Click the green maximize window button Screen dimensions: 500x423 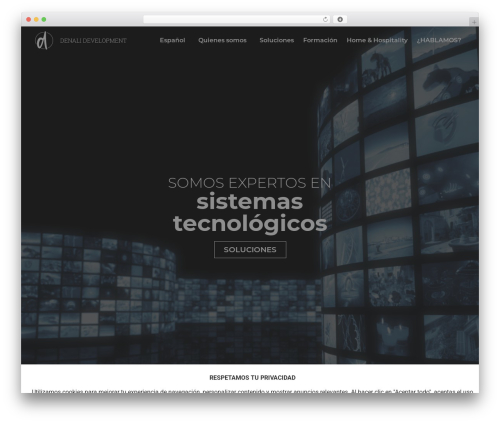point(44,19)
